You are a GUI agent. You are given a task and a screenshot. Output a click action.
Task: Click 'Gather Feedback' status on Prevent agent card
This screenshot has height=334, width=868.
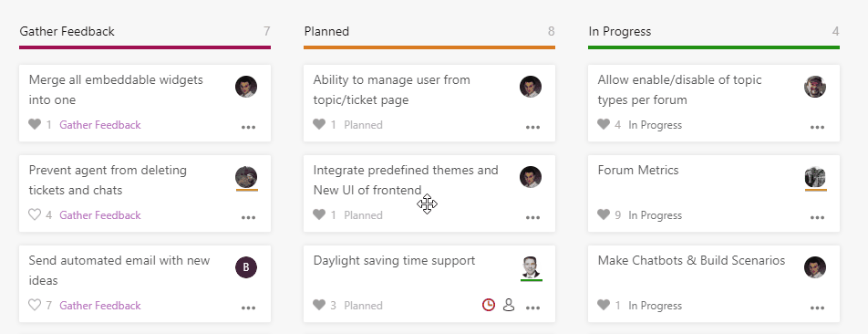click(100, 215)
